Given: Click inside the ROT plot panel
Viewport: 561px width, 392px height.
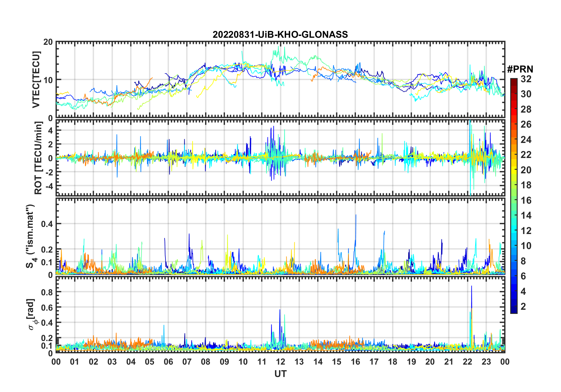Looking at the screenshot, I should 280,158.
